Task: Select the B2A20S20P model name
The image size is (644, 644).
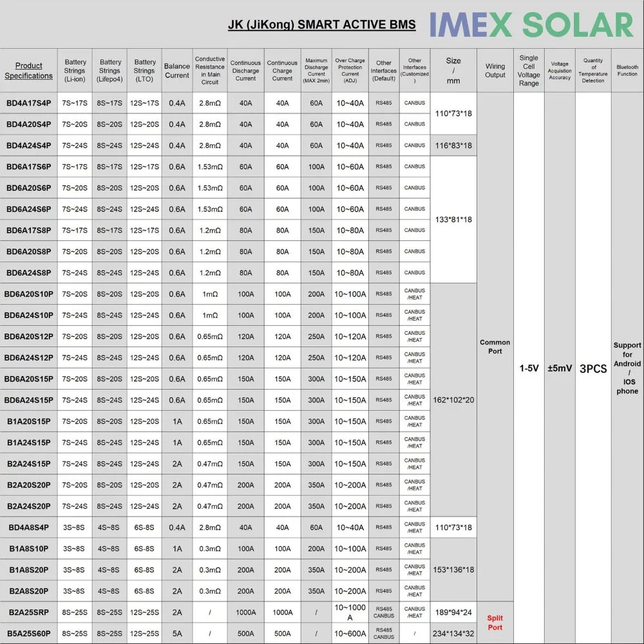Action: [29, 485]
